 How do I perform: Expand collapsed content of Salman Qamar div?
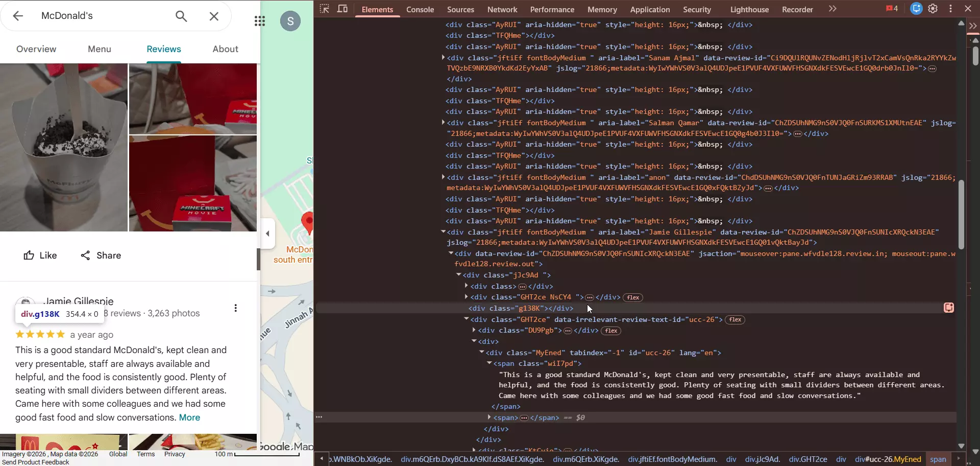coord(798,134)
